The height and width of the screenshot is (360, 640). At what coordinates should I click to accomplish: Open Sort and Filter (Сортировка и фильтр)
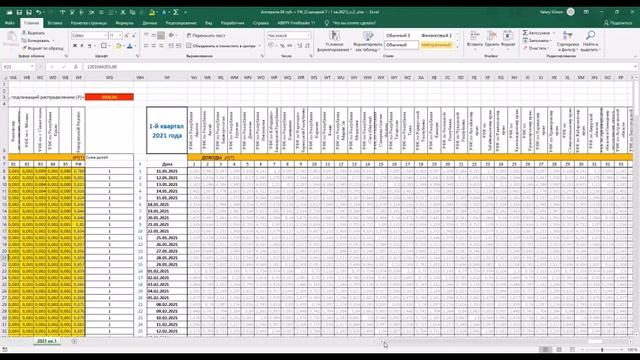coord(568,41)
